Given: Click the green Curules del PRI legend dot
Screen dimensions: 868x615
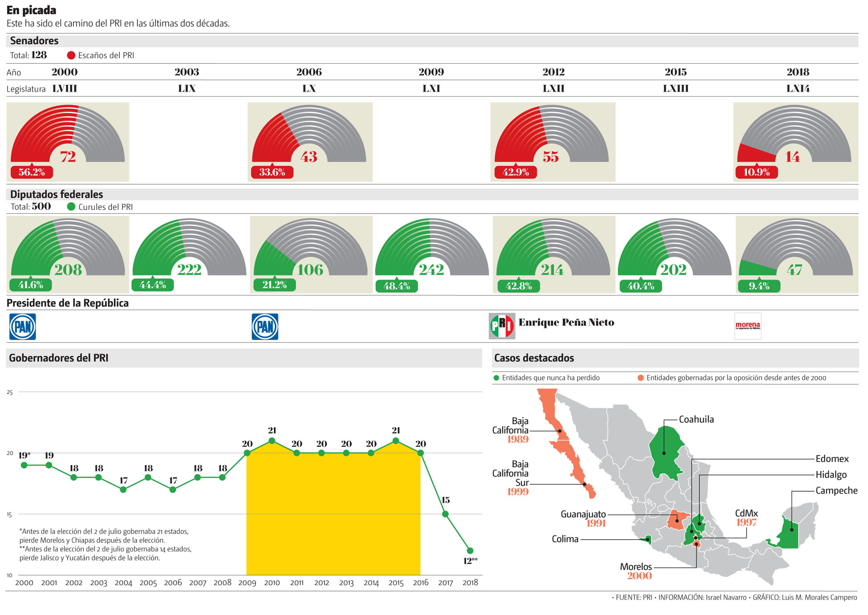Looking at the screenshot, I should pos(71,207).
